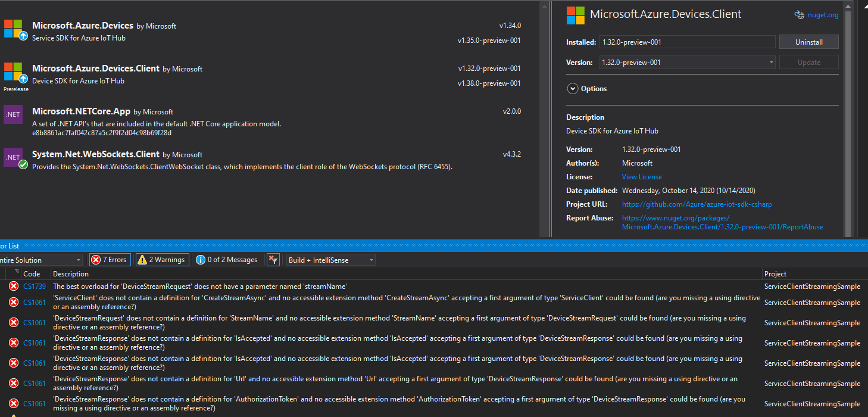
Task: Open the View License link
Action: [x=641, y=176]
